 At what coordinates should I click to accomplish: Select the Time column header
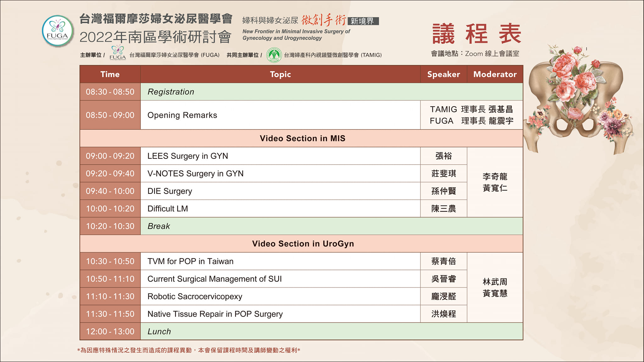[x=110, y=74]
